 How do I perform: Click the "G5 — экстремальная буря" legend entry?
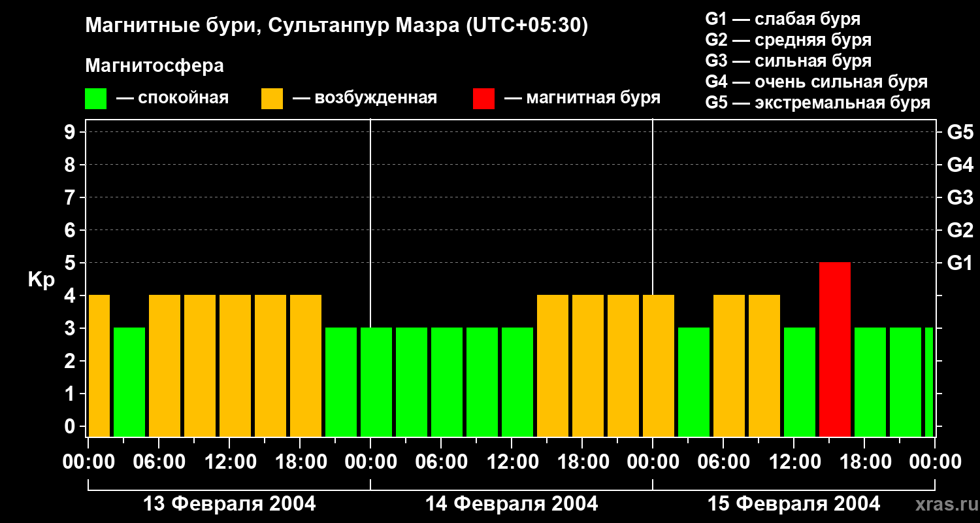(x=817, y=103)
